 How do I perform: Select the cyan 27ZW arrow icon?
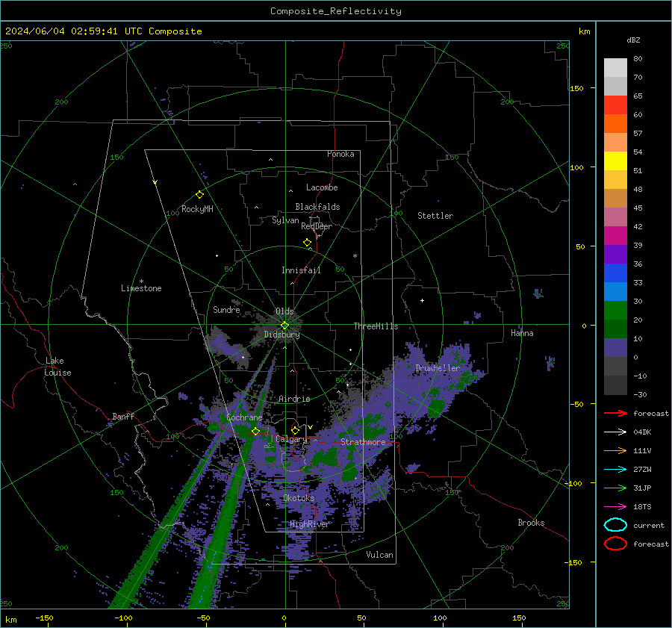point(615,470)
